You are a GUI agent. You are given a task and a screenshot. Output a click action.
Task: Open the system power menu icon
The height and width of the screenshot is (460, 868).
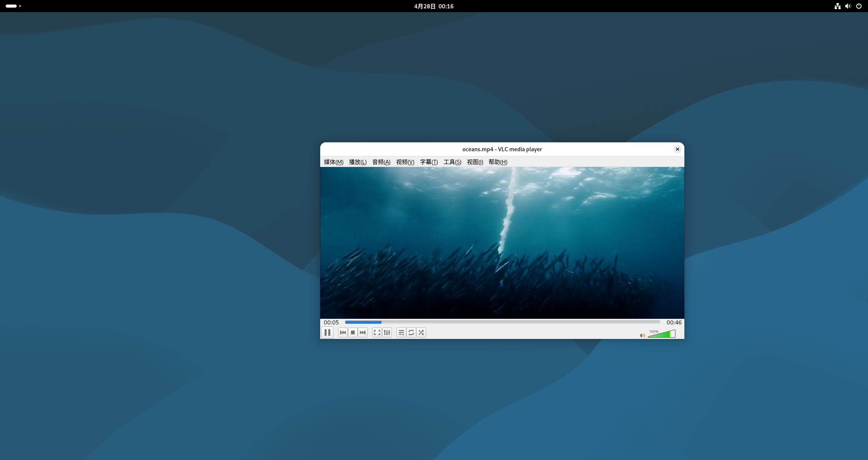tap(859, 6)
